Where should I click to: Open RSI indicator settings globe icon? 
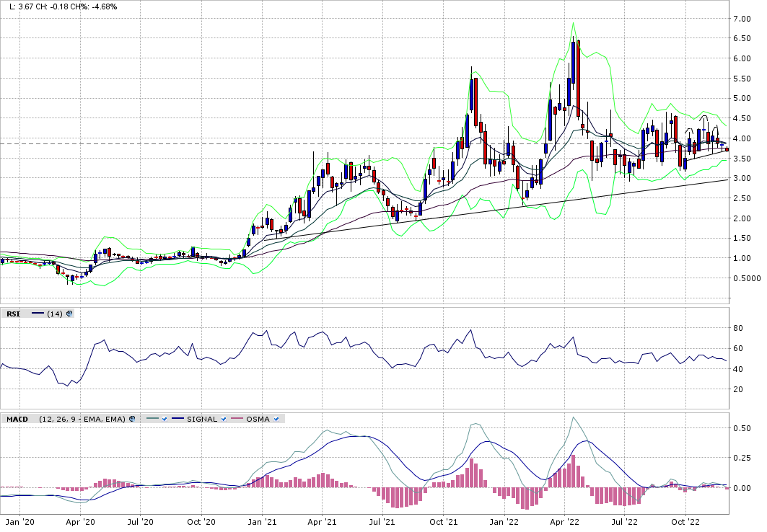(69, 314)
